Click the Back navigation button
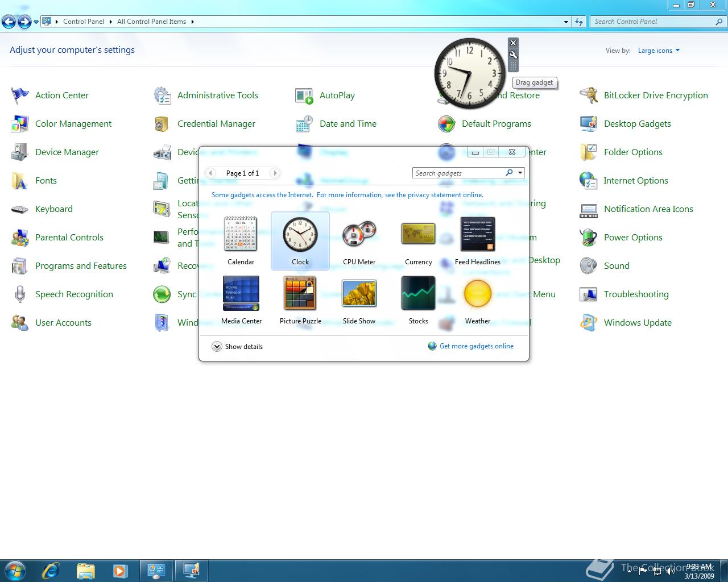Screen dimensions: 728x582 pos(9,22)
